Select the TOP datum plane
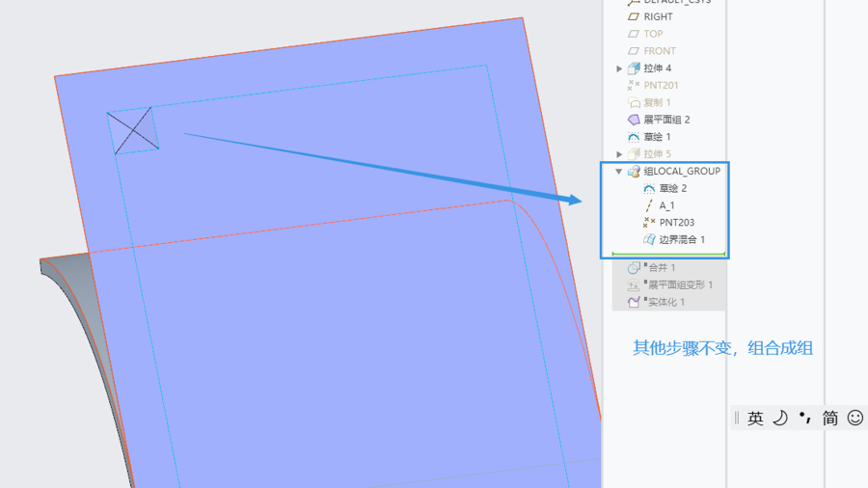The height and width of the screenshot is (488, 868). (x=653, y=34)
